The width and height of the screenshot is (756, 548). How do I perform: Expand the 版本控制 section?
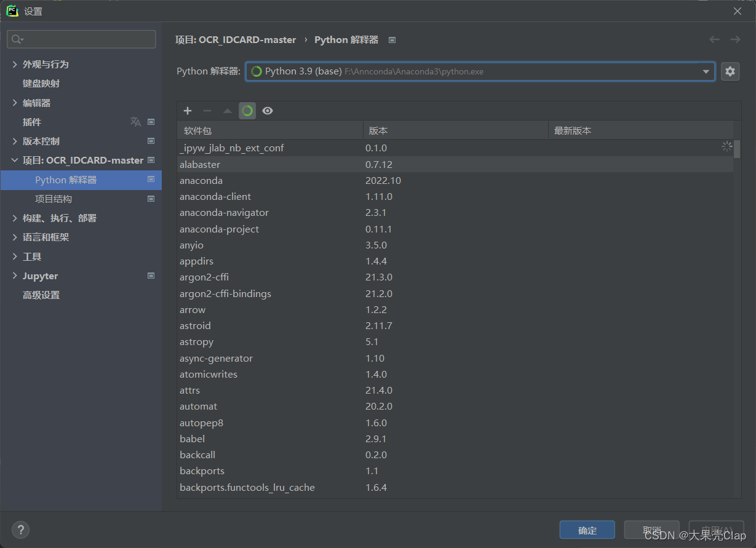(15, 141)
